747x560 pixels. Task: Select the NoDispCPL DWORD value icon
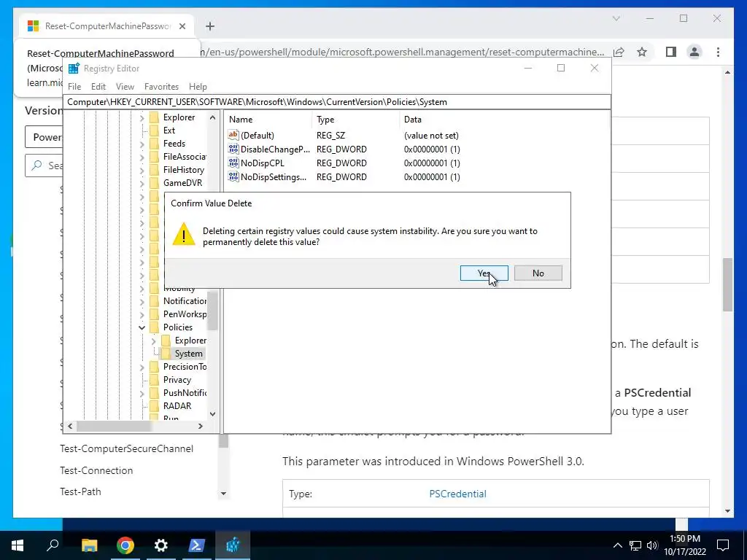coord(233,163)
